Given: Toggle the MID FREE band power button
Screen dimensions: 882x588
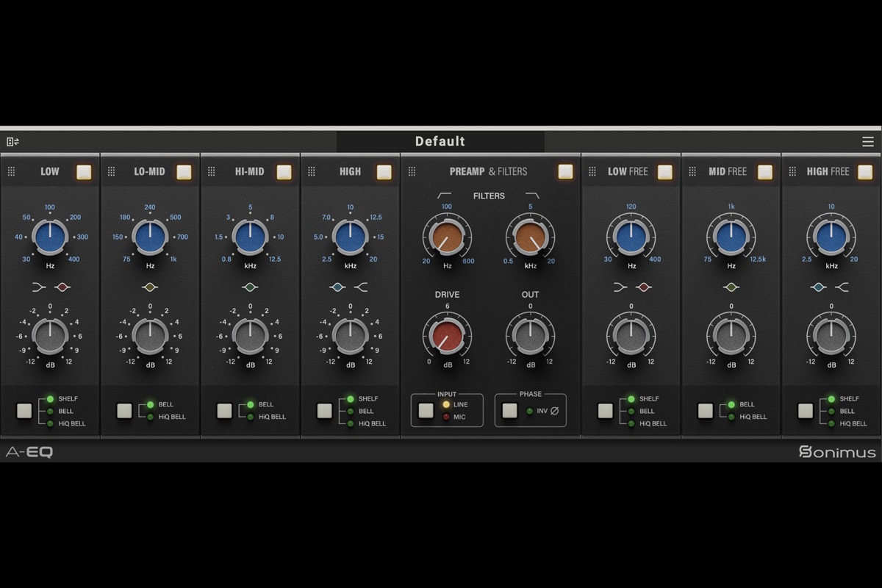Looking at the screenshot, I should pyautogui.click(x=765, y=171).
